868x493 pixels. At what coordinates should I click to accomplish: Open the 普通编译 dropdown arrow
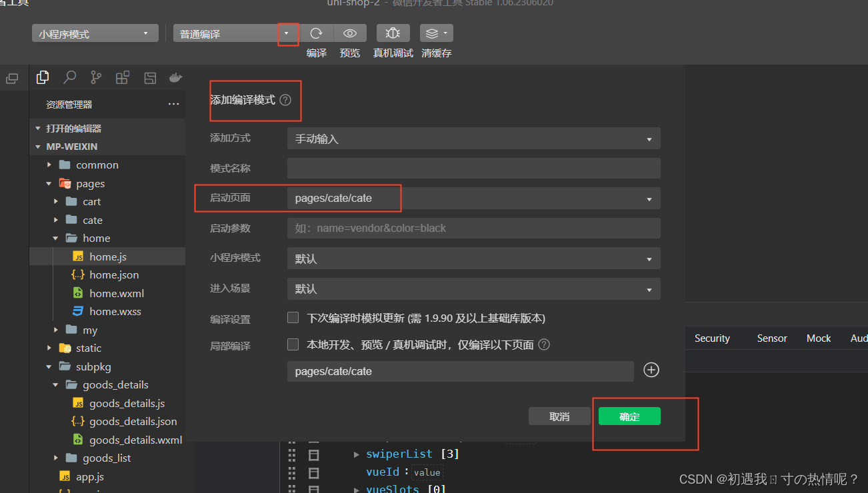coord(287,33)
